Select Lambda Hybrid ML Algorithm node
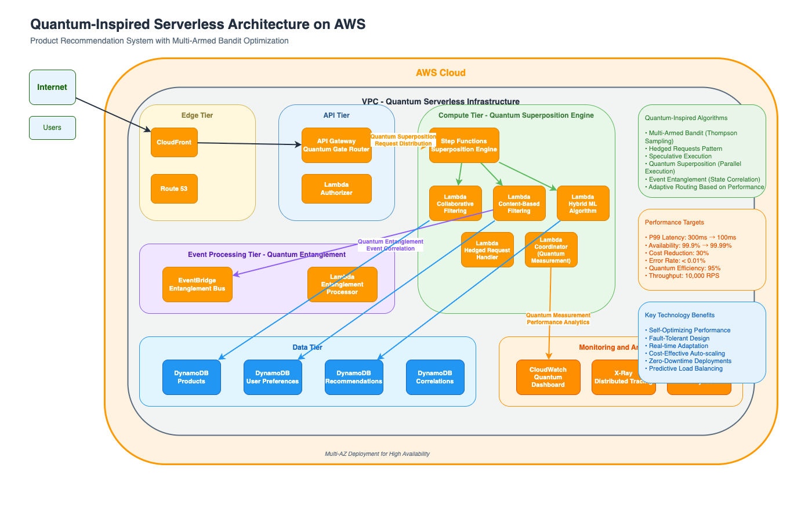The height and width of the screenshot is (522, 812). (583, 203)
